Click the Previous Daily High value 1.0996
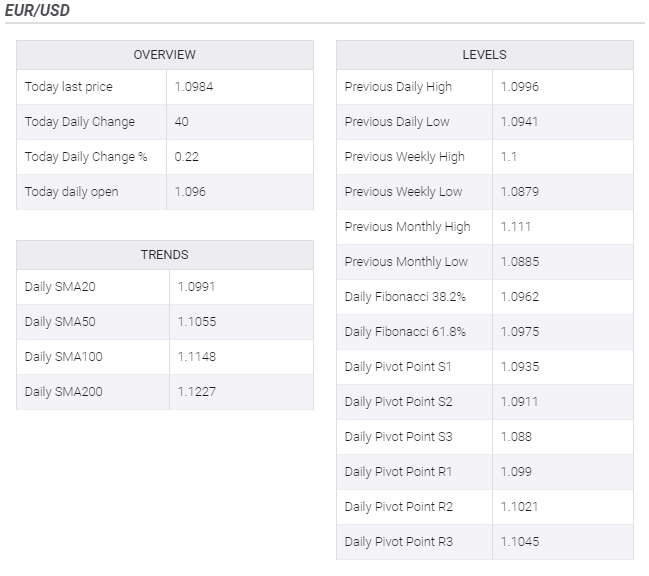 point(519,87)
